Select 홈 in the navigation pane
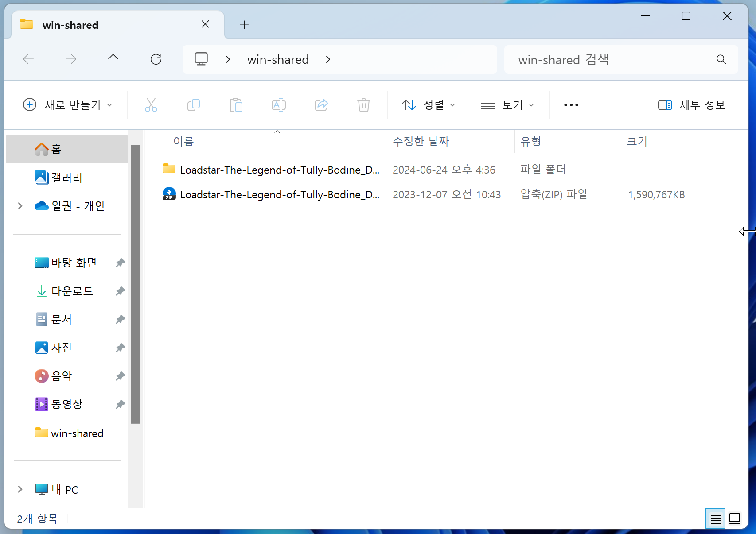The height and width of the screenshot is (534, 756). pos(67,149)
